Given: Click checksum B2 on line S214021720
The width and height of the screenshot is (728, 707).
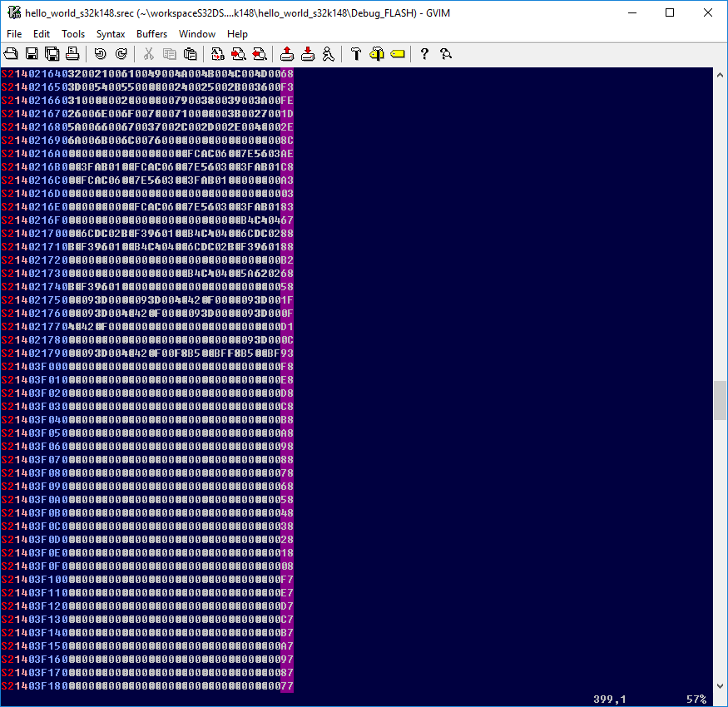Looking at the screenshot, I should click(x=287, y=260).
